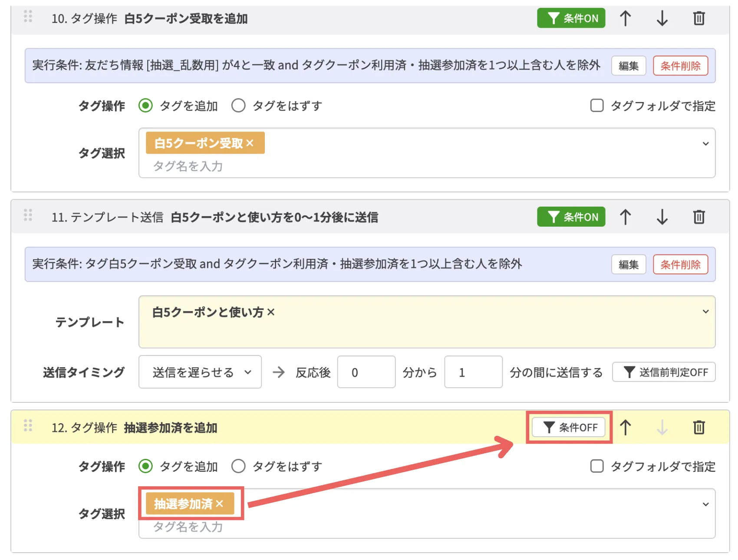Move action 10 down with arrow icon
The image size is (738, 560).
(x=662, y=18)
